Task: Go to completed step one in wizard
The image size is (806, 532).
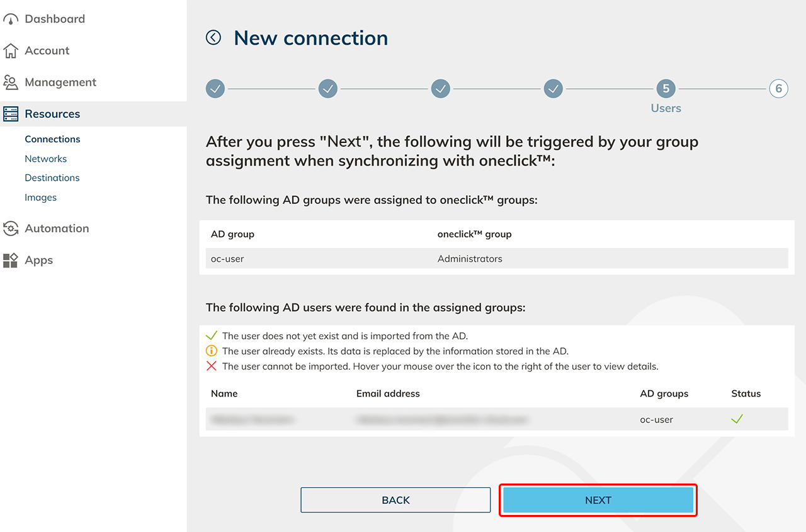Action: tap(215, 89)
